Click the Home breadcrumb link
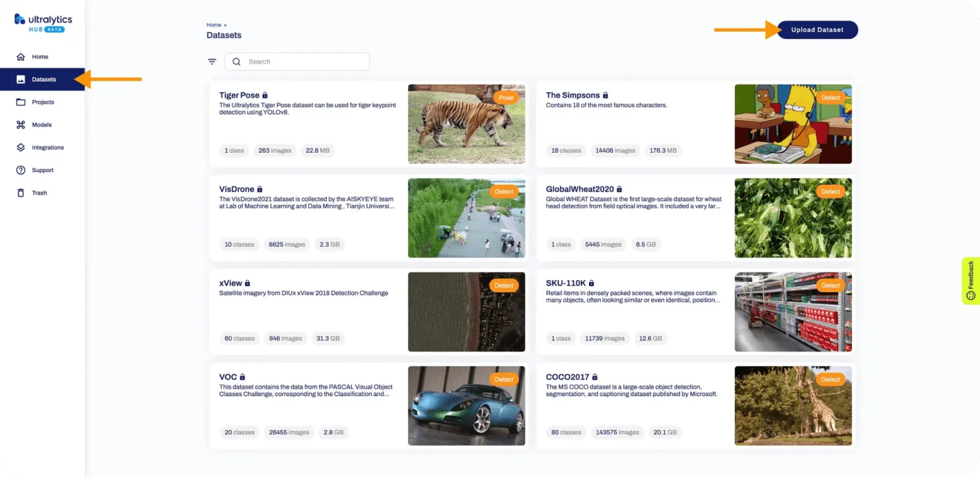Image resolution: width=980 pixels, height=477 pixels. 214,25
